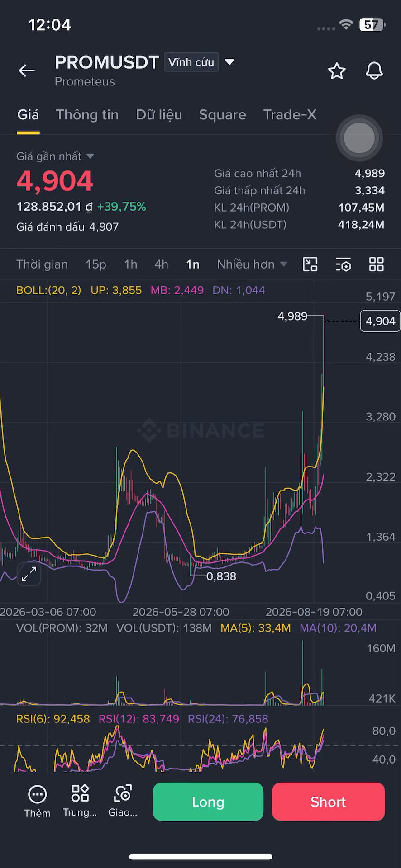This screenshot has height=868, width=401.
Task: Open price alerts bell icon
Action: (x=374, y=71)
